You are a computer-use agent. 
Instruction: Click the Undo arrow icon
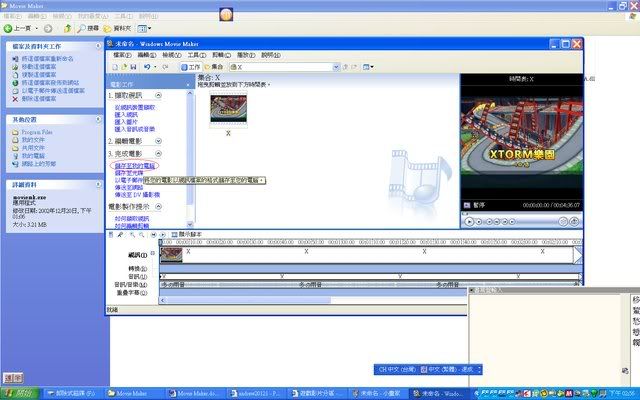click(147, 66)
